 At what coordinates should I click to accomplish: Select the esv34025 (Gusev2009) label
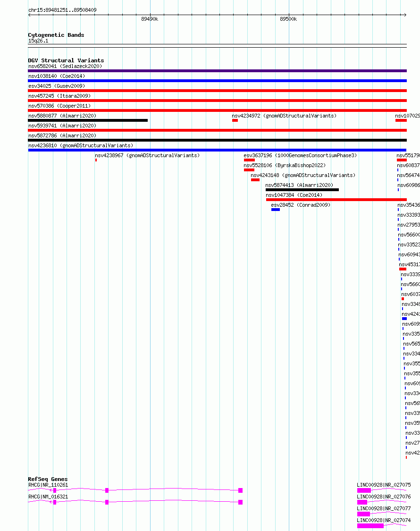57,86
